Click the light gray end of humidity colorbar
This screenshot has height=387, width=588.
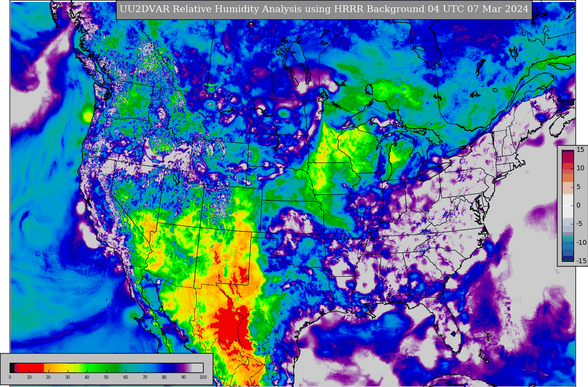198,368
